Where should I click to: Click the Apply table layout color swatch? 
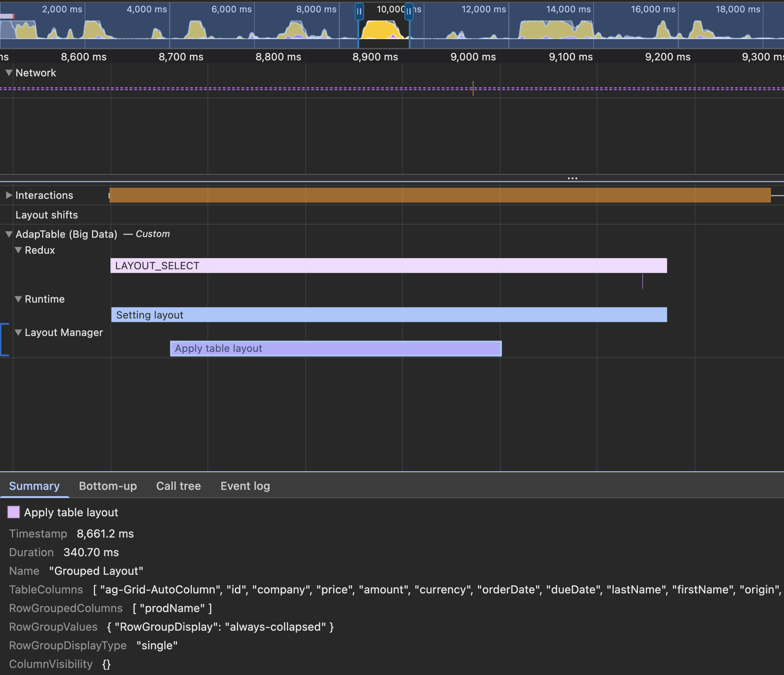click(14, 512)
